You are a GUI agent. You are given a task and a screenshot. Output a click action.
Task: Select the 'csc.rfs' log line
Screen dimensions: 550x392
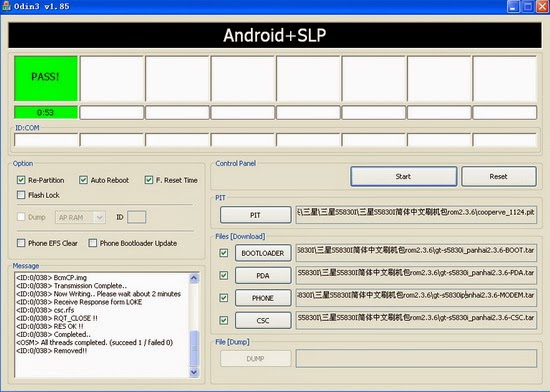pos(45,310)
